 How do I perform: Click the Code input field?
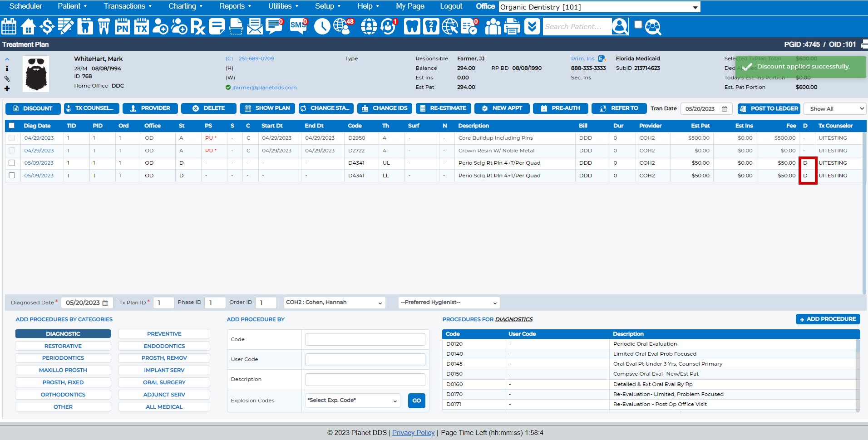[x=365, y=339]
